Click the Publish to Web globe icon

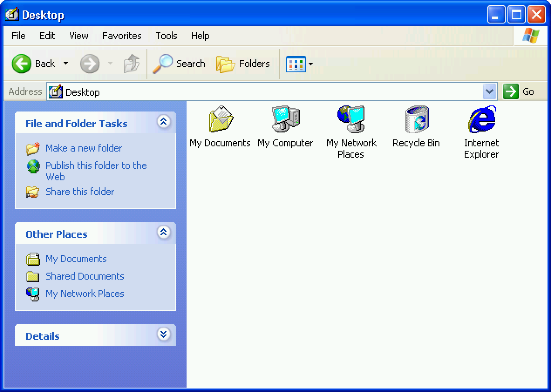tap(33, 166)
